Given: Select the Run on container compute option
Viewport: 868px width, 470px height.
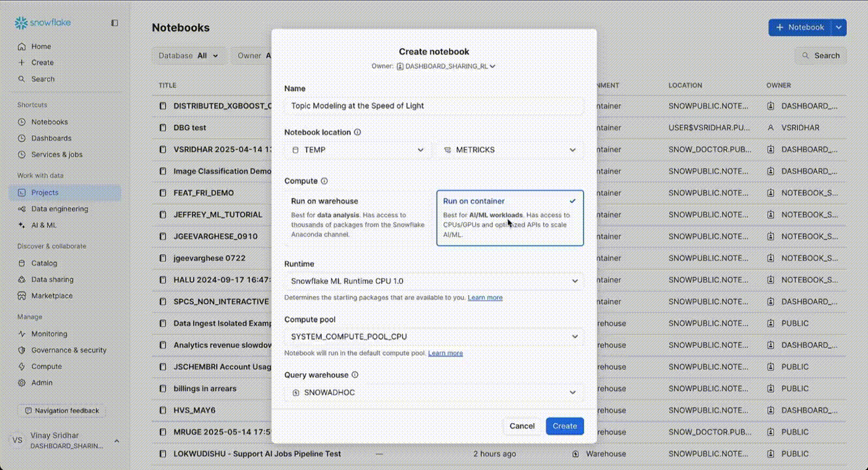Looking at the screenshot, I should tap(510, 217).
